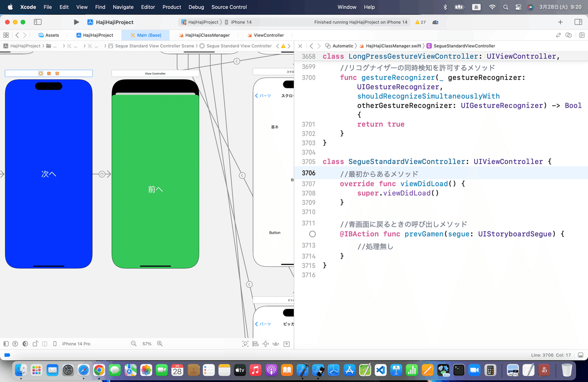Open the Navigate menu
The image size is (588, 382).
(123, 7)
